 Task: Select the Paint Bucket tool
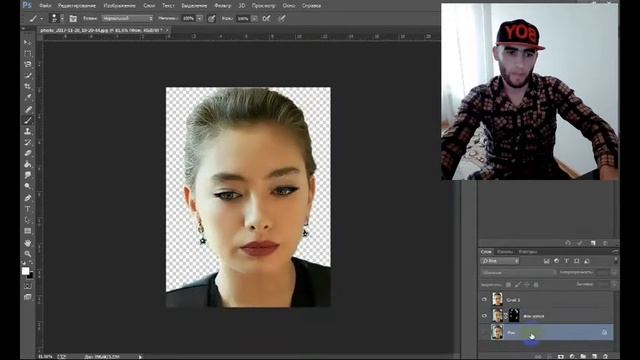click(x=28, y=164)
